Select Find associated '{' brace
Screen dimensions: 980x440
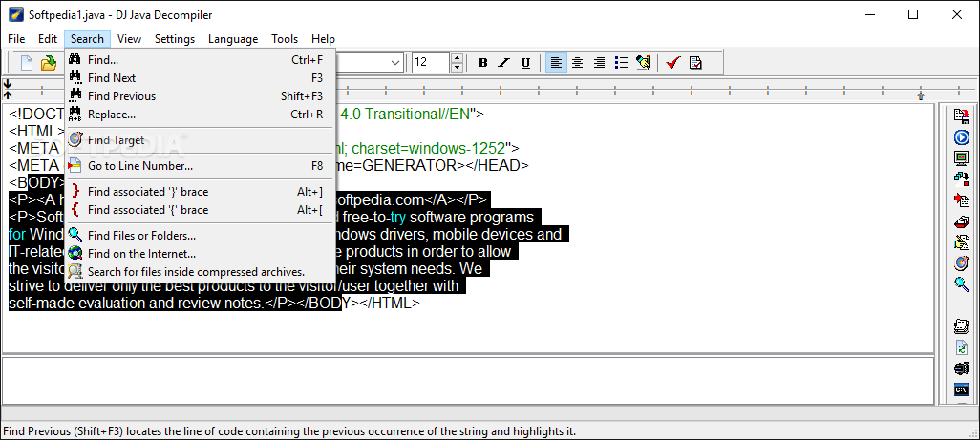(x=200, y=210)
